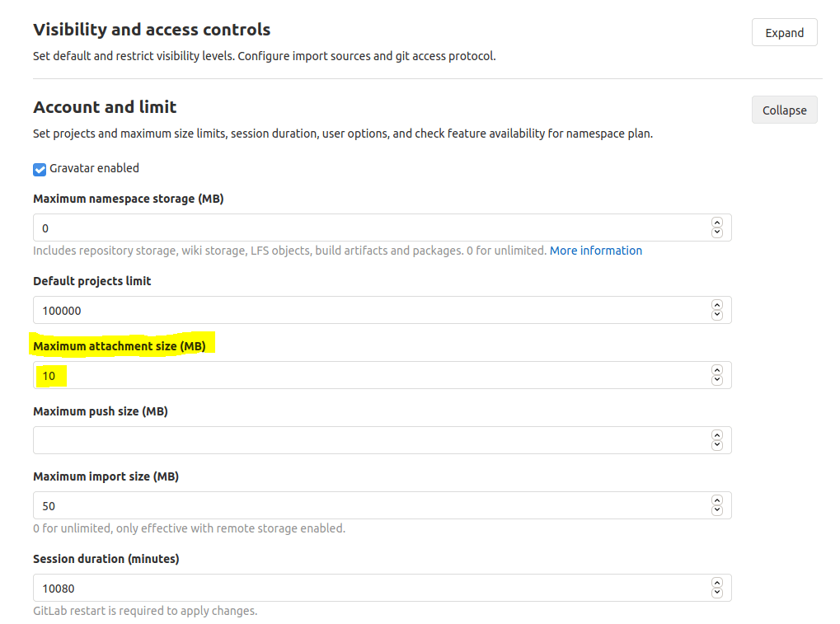This screenshot has width=840, height=624.
Task: Select the Maximum attachment size field
Action: 371,376
